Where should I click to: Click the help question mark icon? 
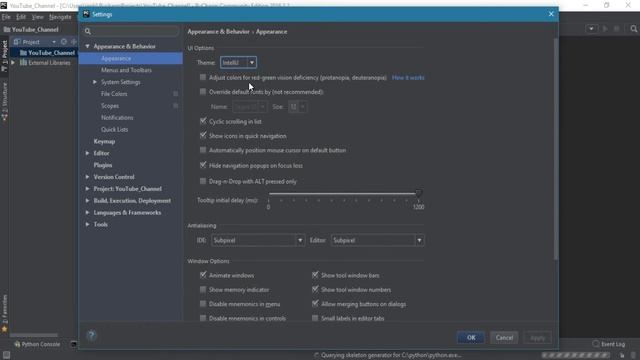[x=91, y=336]
